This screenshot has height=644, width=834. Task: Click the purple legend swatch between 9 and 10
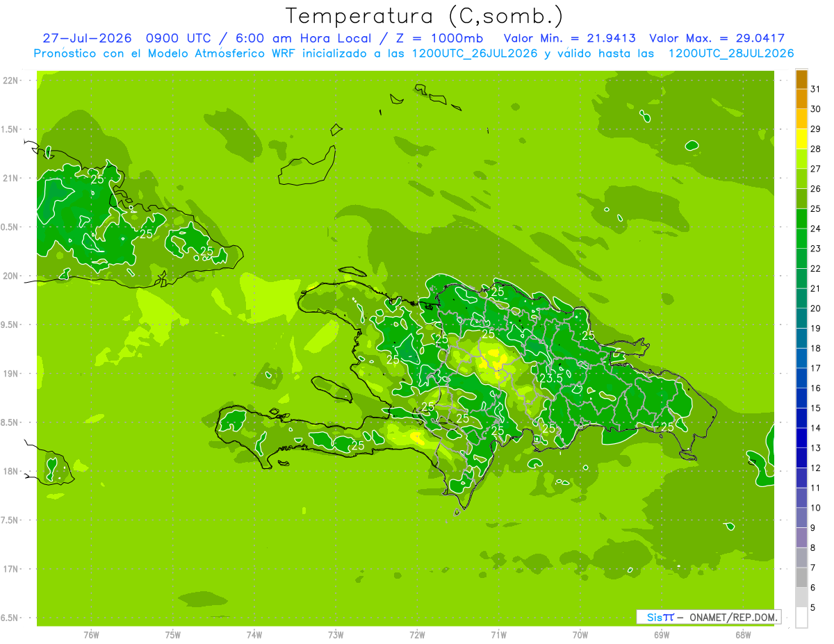pos(801,518)
